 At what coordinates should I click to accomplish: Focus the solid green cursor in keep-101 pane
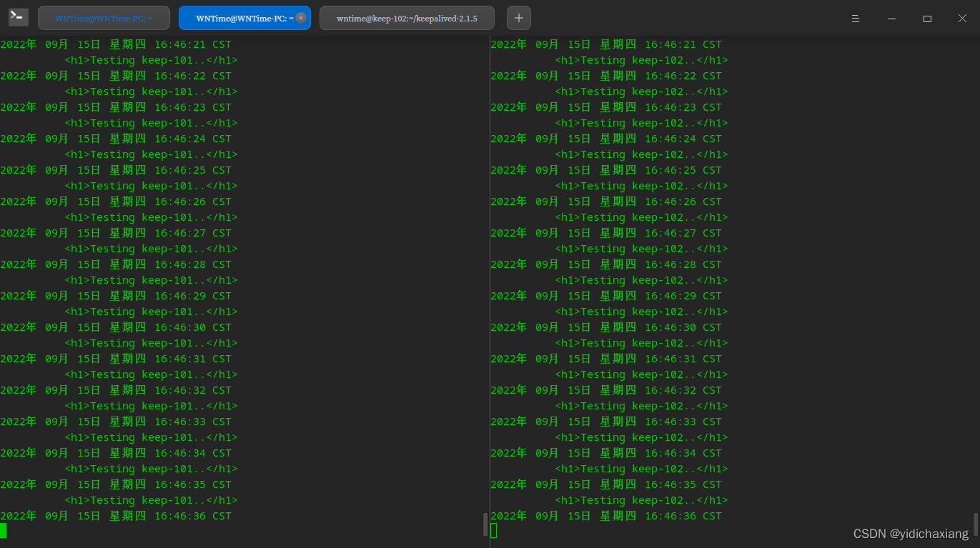4,531
